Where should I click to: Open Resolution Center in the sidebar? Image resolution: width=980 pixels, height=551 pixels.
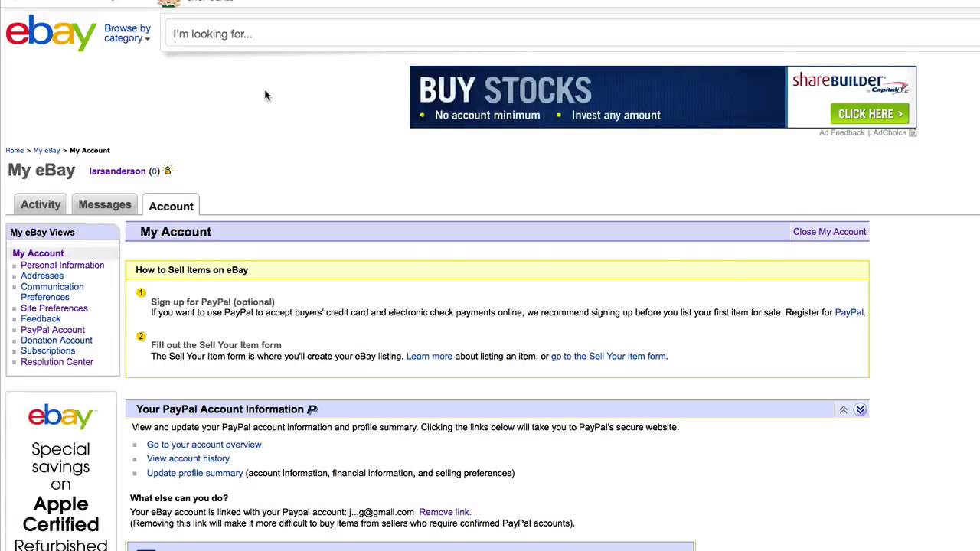pyautogui.click(x=57, y=362)
